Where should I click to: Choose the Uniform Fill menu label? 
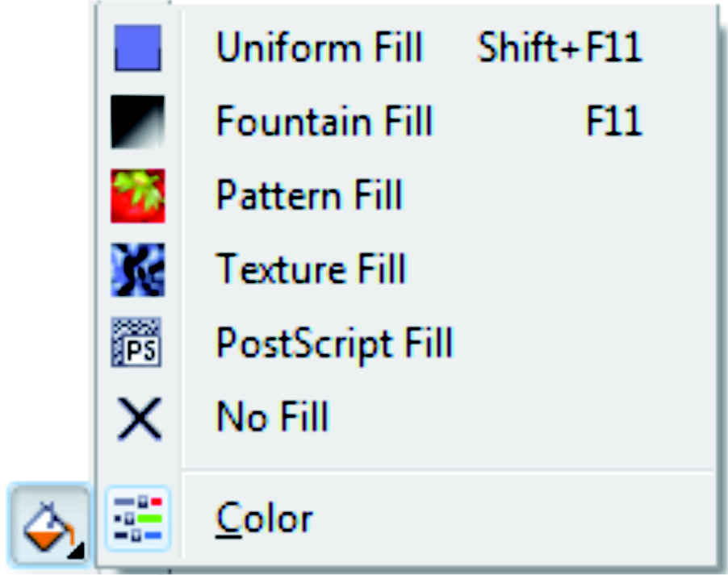point(320,48)
